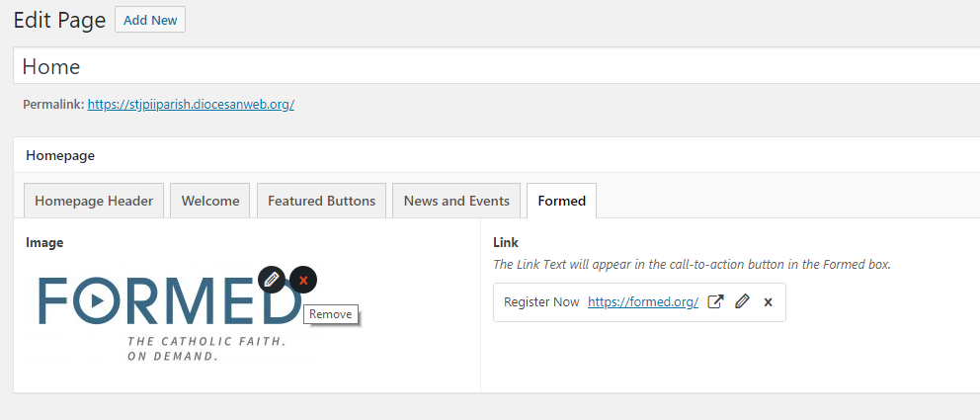Viewport: 980px width, 420px height.
Task: Open the formed.org link in new tab icon
Action: [x=715, y=302]
